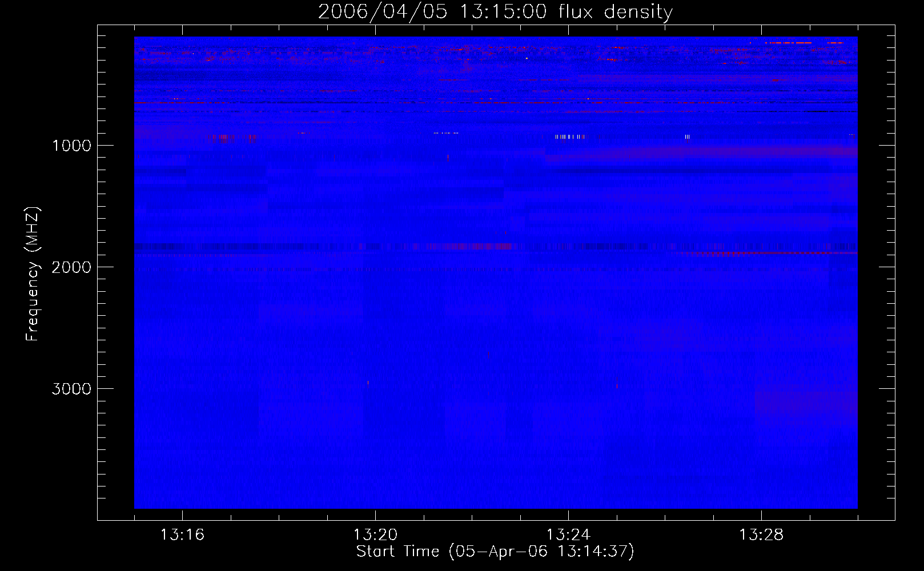Click the 13:24 time tick label
924x571 pixels.
pos(568,535)
